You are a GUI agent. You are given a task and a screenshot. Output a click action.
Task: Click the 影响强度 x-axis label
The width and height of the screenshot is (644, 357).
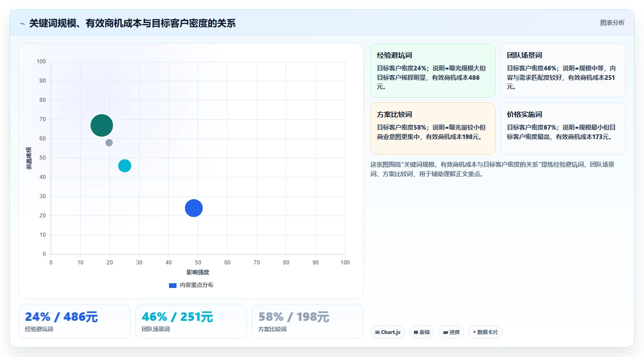coord(198,272)
